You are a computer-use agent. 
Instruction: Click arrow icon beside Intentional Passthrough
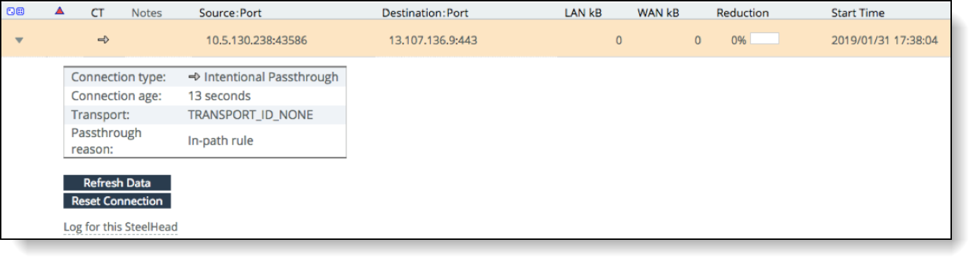[195, 77]
